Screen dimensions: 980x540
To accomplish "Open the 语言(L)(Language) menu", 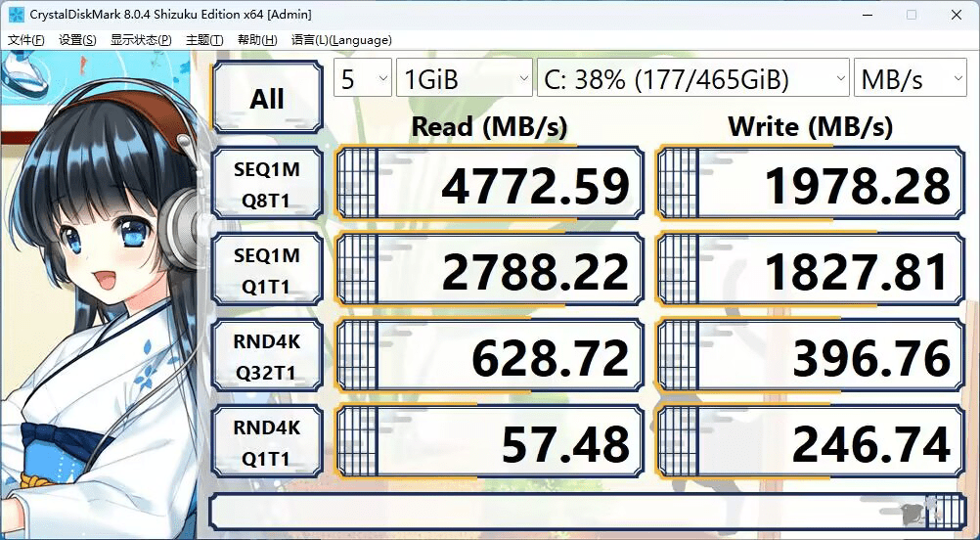I will [x=341, y=40].
